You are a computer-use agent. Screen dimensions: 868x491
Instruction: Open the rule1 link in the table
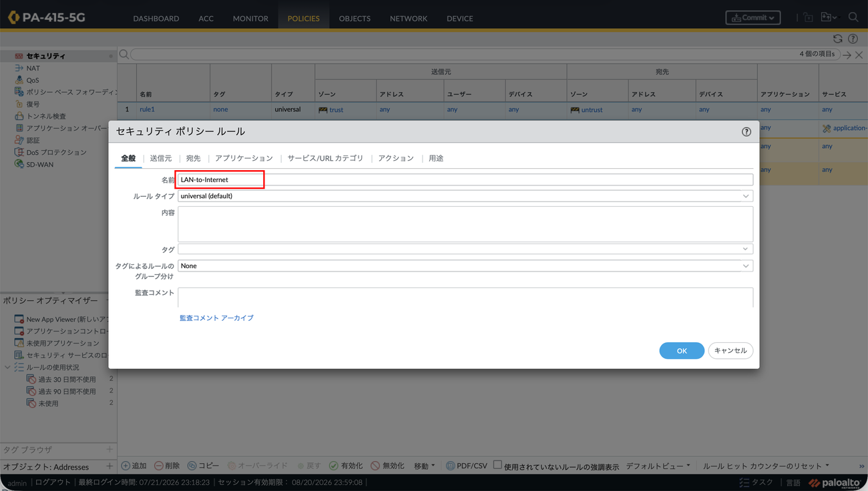tap(147, 109)
